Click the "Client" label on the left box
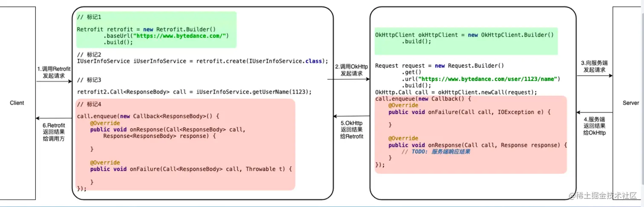This screenshot has height=207, width=644. coord(17,103)
